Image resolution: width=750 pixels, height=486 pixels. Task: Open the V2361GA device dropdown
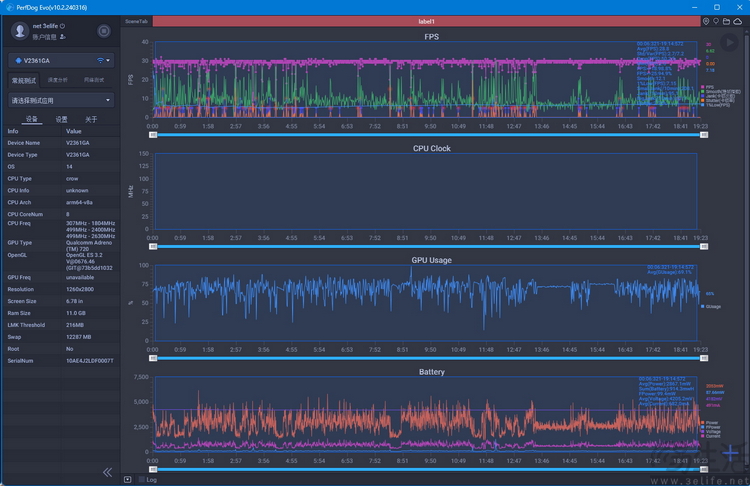[x=61, y=60]
